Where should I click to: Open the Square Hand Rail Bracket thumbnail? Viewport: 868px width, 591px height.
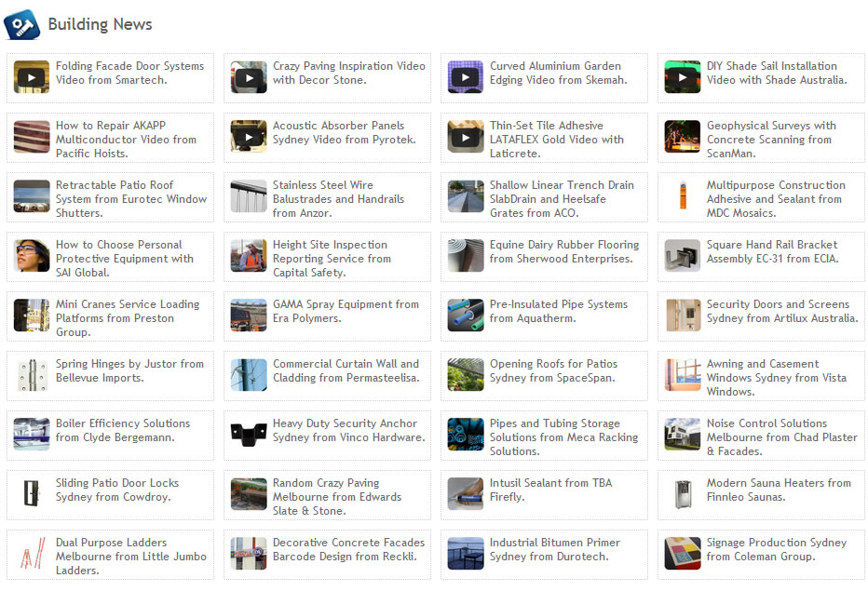coord(683,256)
